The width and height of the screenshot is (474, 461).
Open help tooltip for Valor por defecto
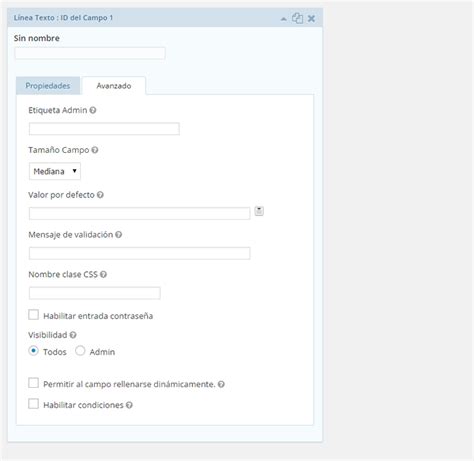tap(100, 195)
